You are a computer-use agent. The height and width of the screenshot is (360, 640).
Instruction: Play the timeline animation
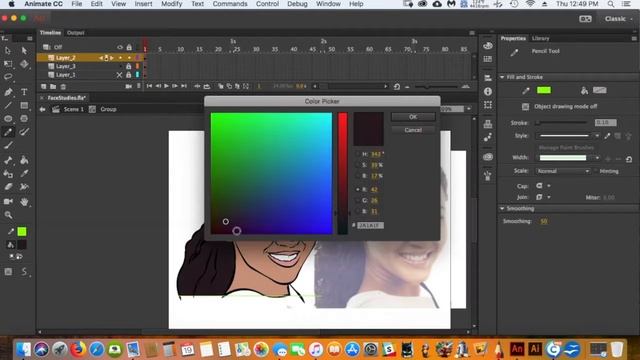click(166, 86)
